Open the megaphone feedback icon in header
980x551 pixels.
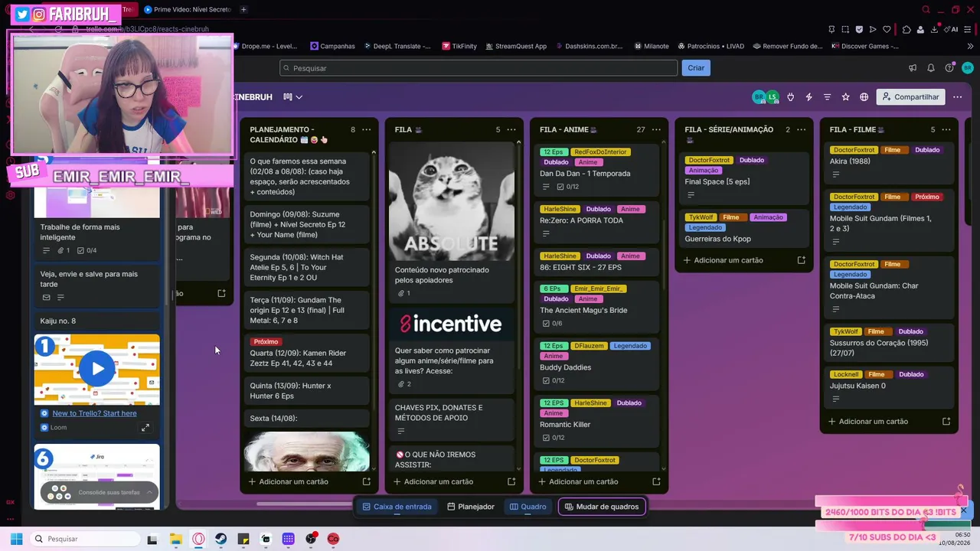pyautogui.click(x=913, y=68)
